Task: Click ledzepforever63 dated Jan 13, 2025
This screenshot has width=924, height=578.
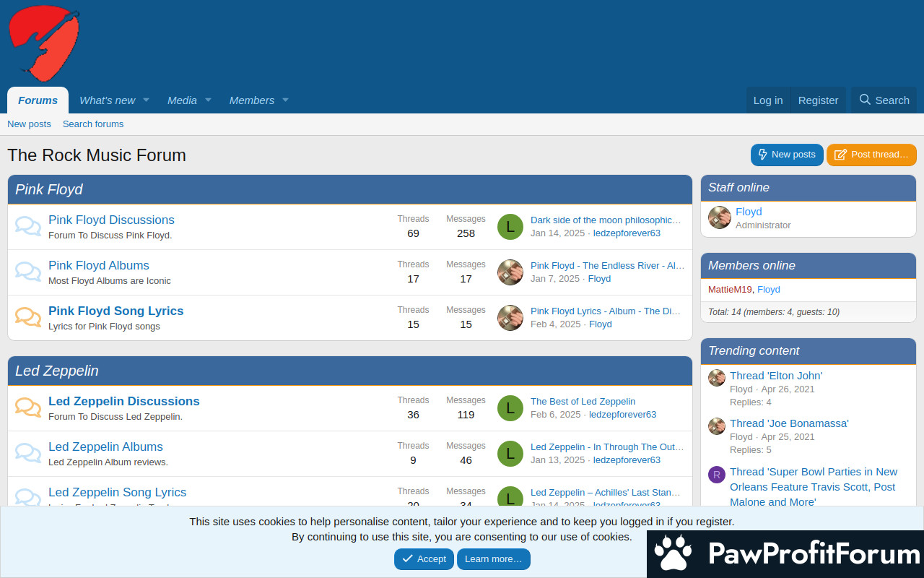Action: click(x=627, y=460)
